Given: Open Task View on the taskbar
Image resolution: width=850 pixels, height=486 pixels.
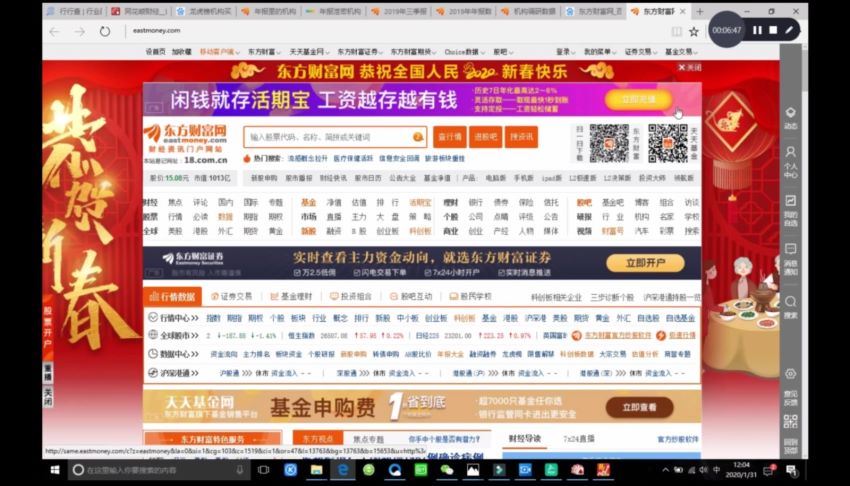Looking at the screenshot, I should click(x=263, y=470).
